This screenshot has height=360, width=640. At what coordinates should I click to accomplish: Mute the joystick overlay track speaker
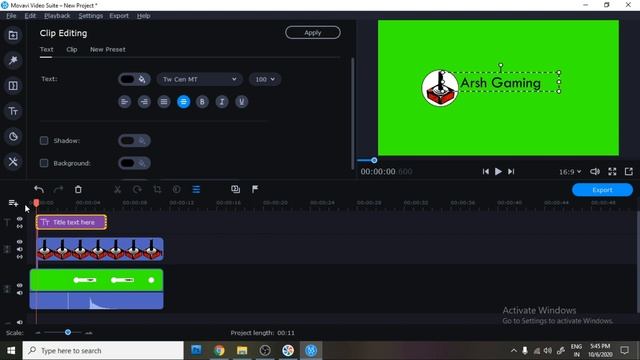click(20, 249)
